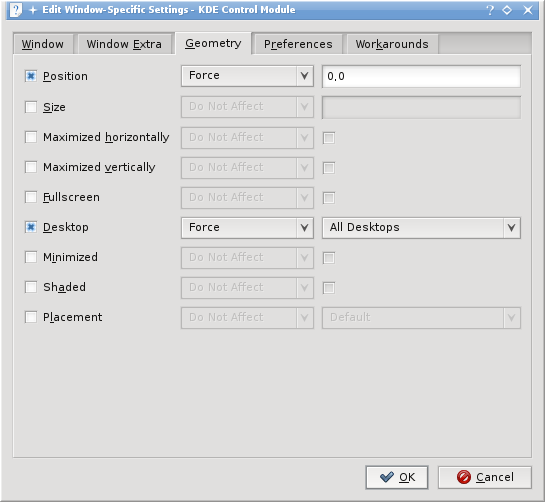Confirm settings with the OK button
Image resolution: width=545 pixels, height=502 pixels.
coord(397,477)
